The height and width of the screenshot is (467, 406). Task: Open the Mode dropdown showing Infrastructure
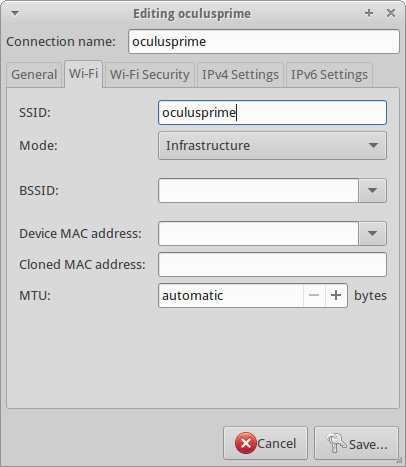pos(272,146)
